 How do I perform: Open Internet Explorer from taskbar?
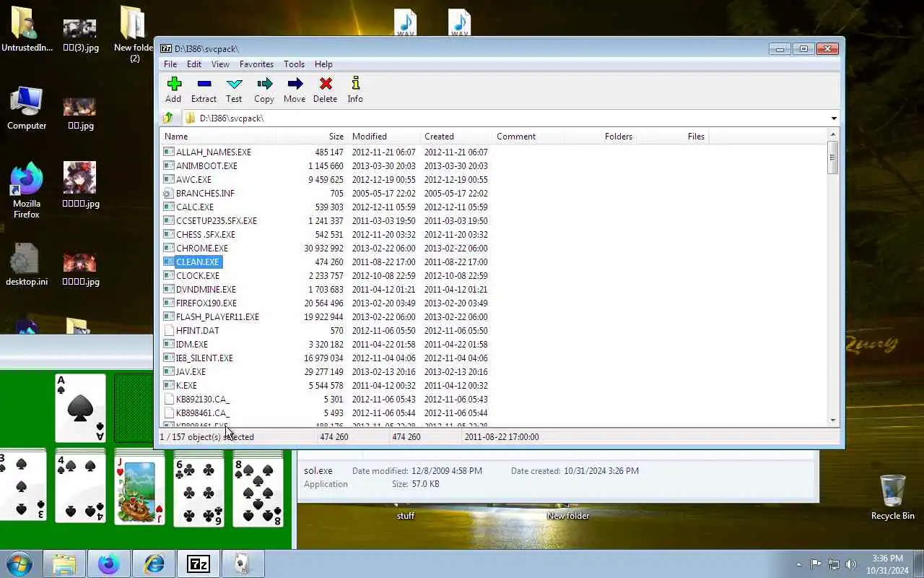[154, 564]
